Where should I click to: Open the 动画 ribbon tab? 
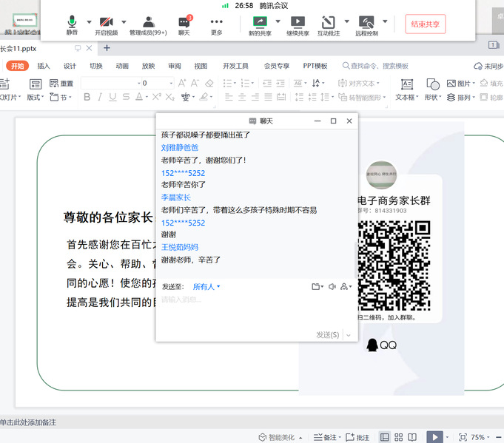[x=122, y=66]
